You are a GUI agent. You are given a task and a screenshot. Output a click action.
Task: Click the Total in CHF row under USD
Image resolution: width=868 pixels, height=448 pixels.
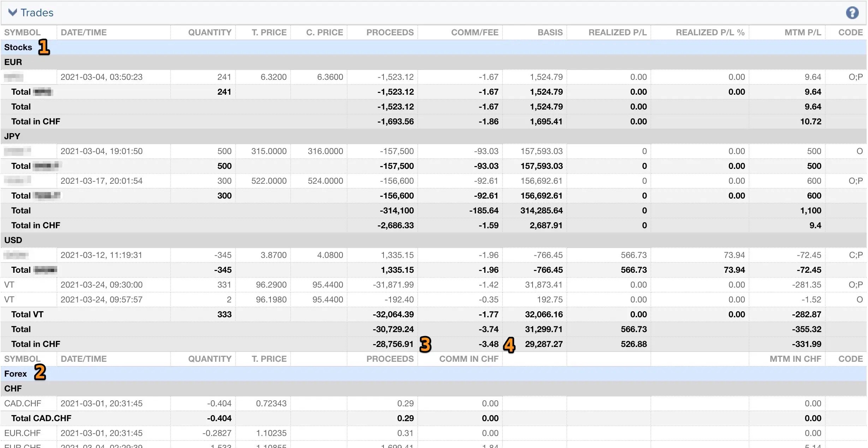coord(36,344)
